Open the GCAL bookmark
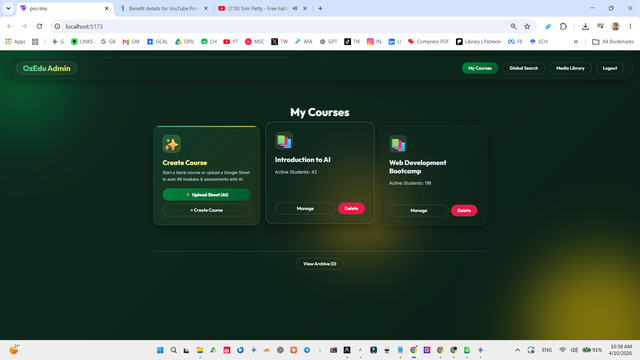 [158, 42]
